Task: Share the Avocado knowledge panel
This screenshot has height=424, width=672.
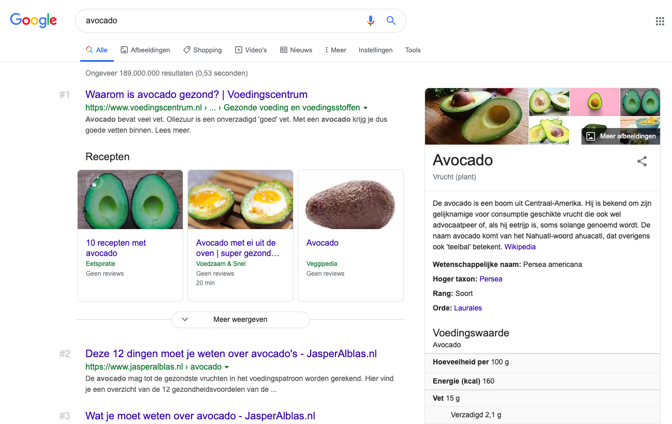Action: click(642, 161)
